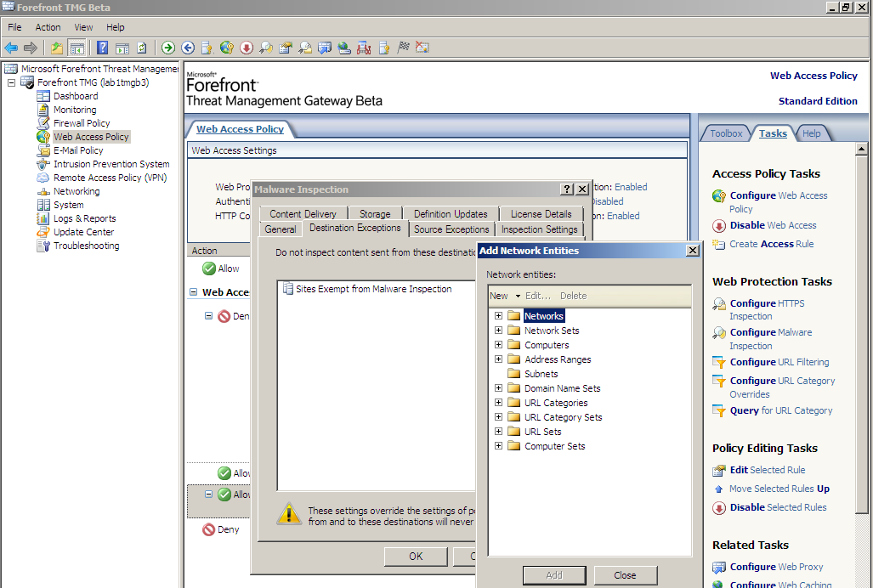Click the Disable Selected Rules link
873x588 pixels.
[779, 507]
